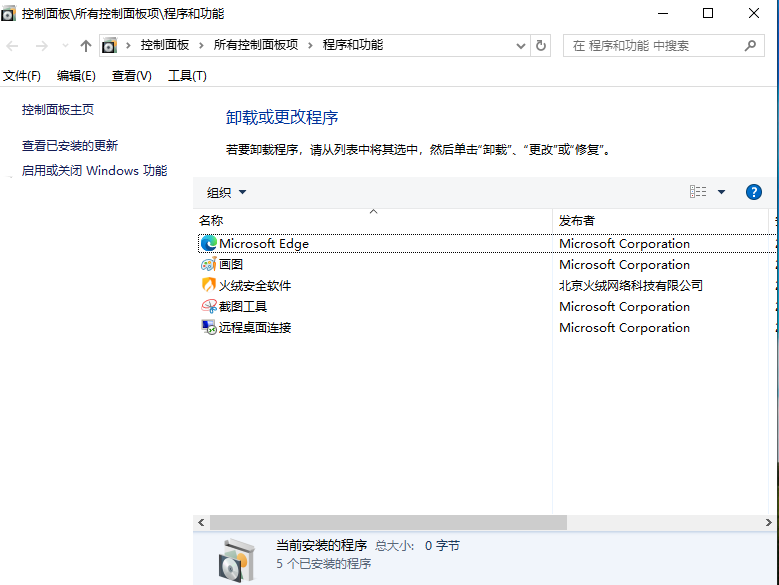779x585 pixels.
Task: Click the search magnifier icon
Action: coord(750,46)
